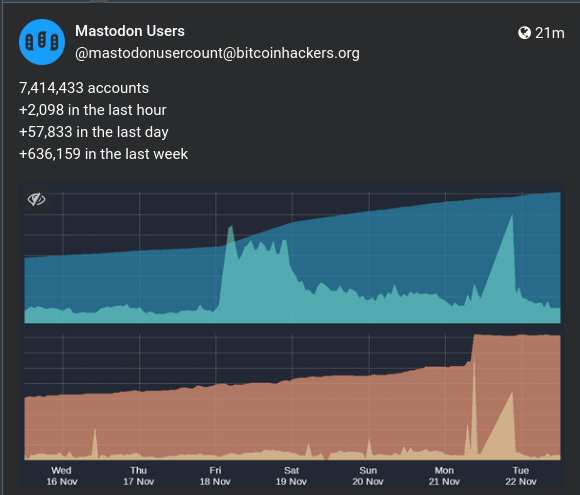
Task: Toggle the hide media eye icon
Action: 36,199
